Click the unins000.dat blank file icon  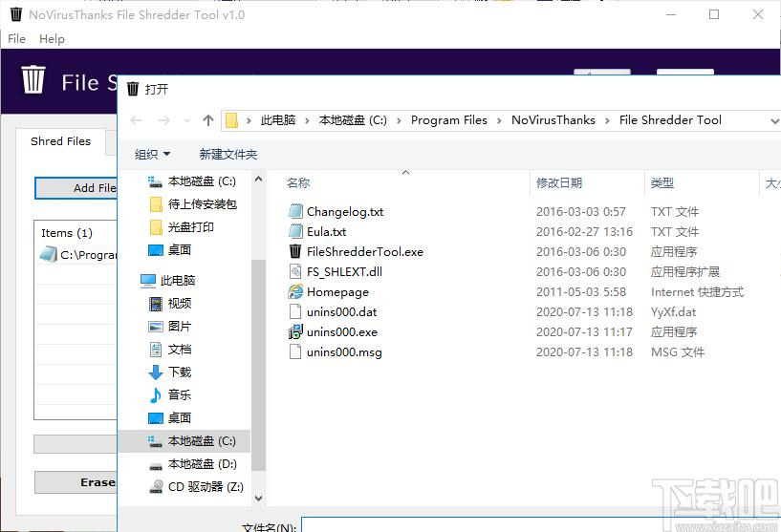point(295,311)
